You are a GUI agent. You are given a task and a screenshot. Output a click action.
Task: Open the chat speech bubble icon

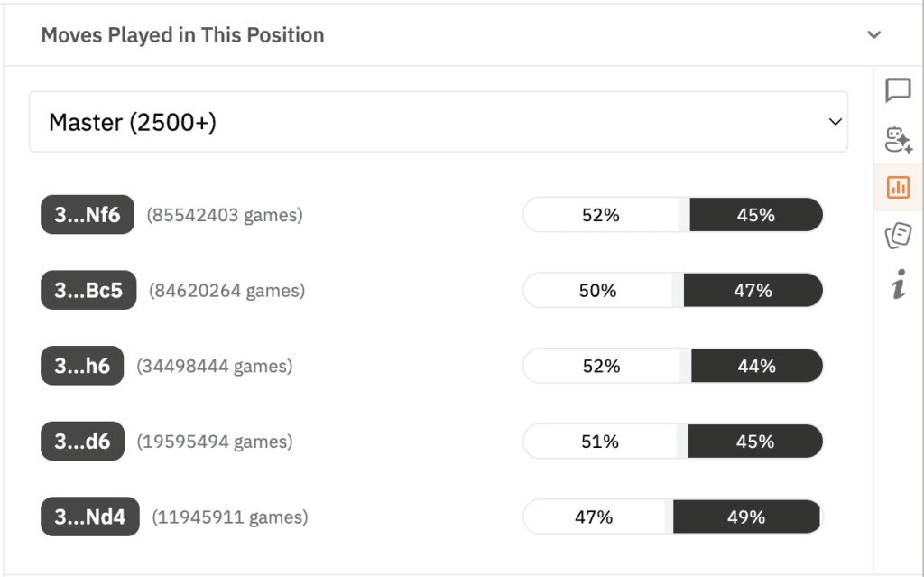coord(898,90)
